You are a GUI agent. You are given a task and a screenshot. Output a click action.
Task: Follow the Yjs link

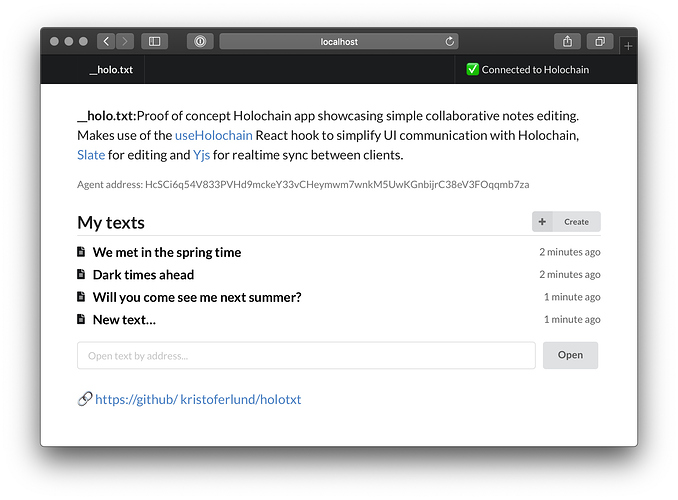click(201, 155)
